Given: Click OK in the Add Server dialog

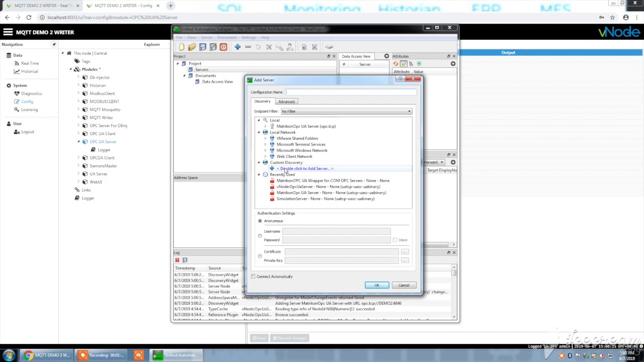Looking at the screenshot, I should [x=377, y=286].
